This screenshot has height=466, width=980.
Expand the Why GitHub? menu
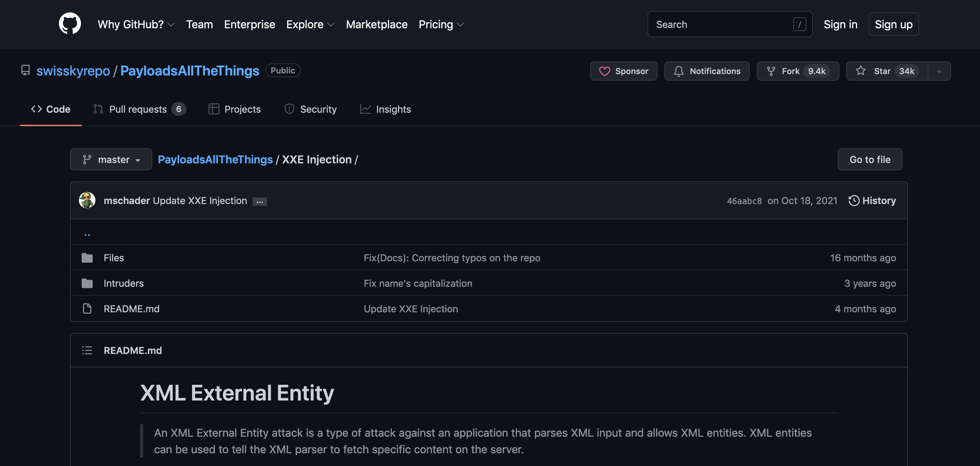click(x=136, y=24)
